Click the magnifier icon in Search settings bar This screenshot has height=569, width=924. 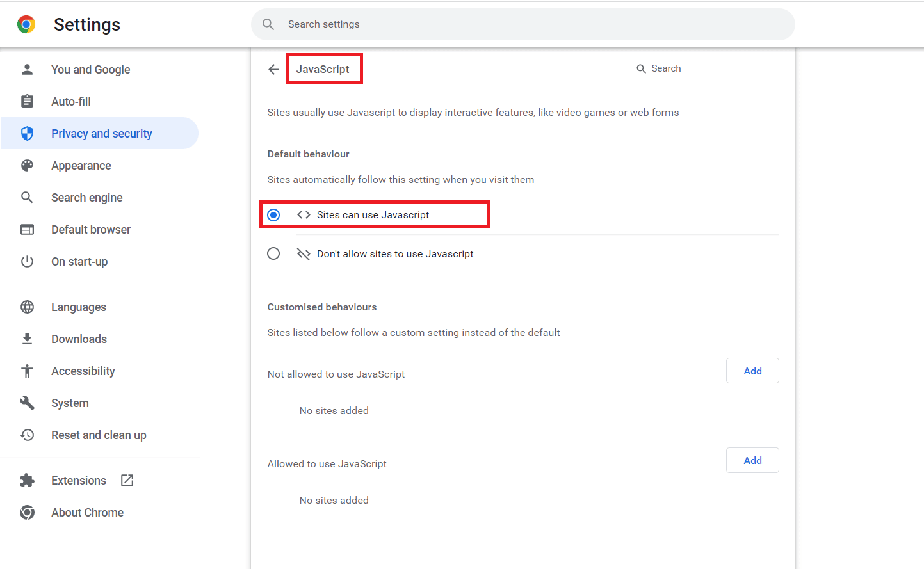pyautogui.click(x=268, y=24)
